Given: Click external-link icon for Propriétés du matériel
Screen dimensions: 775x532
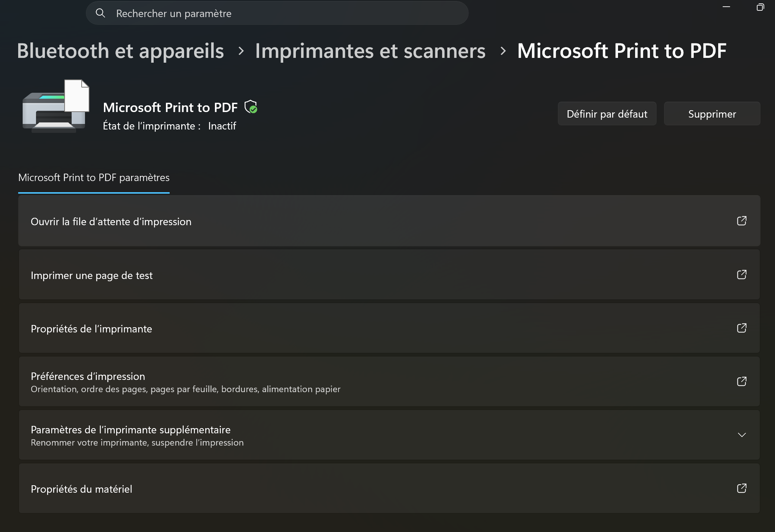Looking at the screenshot, I should (742, 488).
